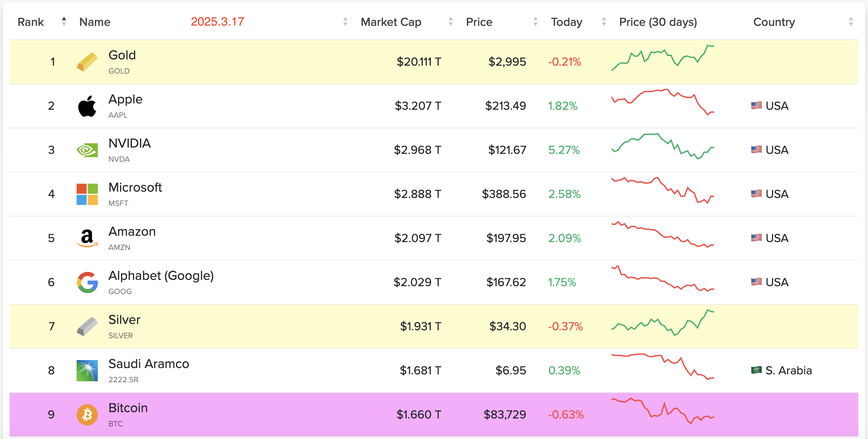Open the Microsoft company link
The image size is (868, 439).
coord(135,187)
